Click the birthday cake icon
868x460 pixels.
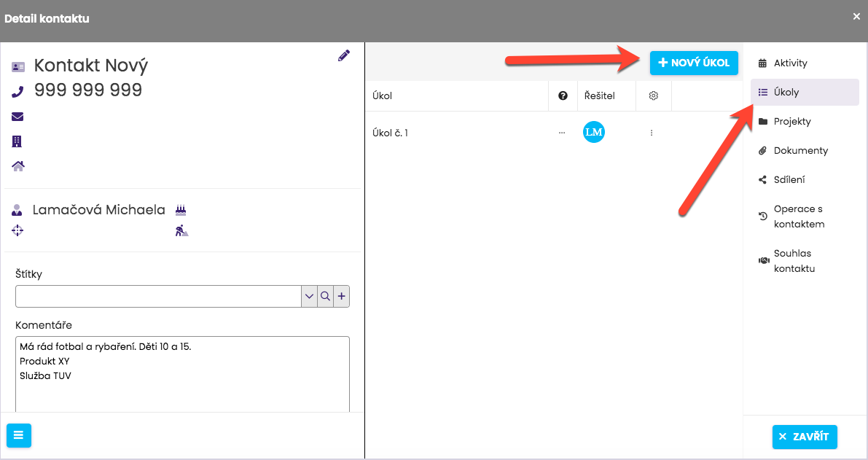click(x=181, y=210)
